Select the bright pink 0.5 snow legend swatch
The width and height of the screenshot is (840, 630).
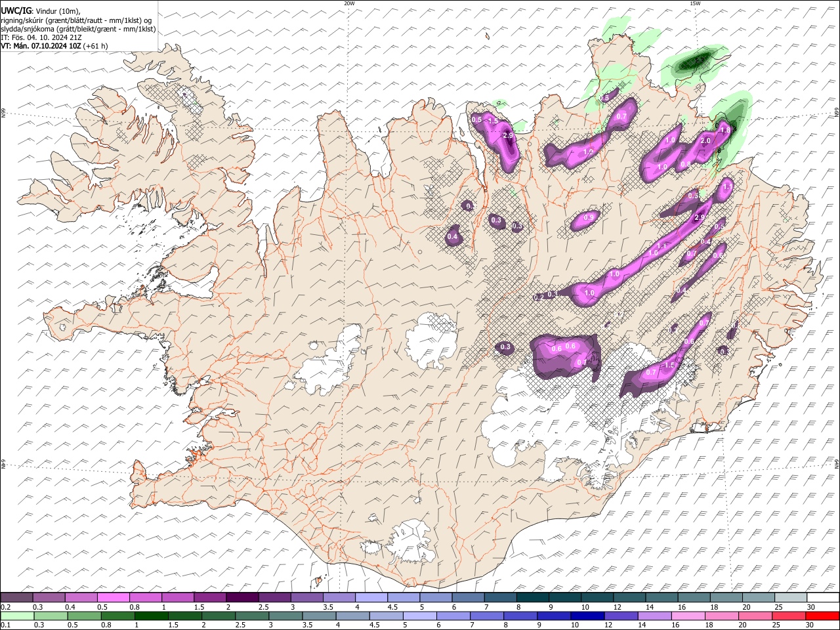pyautogui.click(x=114, y=597)
